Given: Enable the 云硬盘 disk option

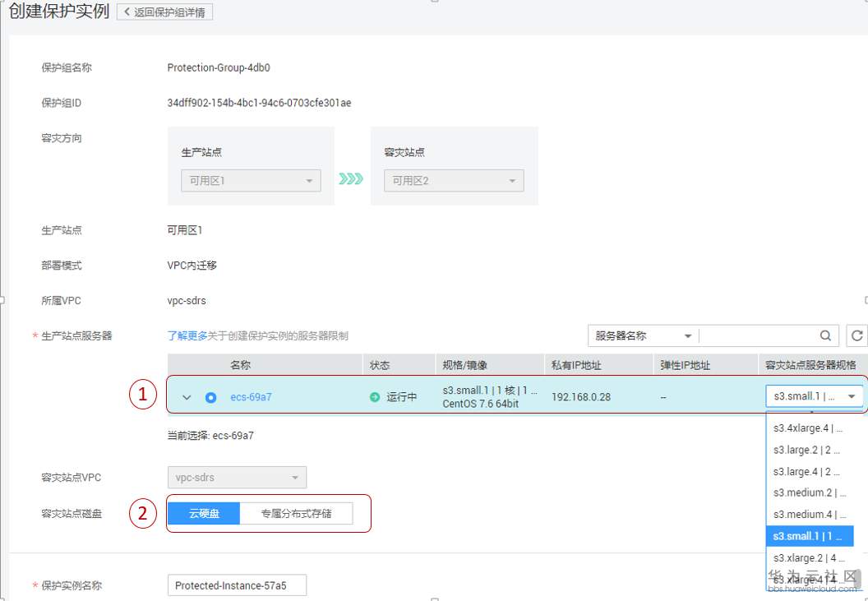Looking at the screenshot, I should 203,513.
